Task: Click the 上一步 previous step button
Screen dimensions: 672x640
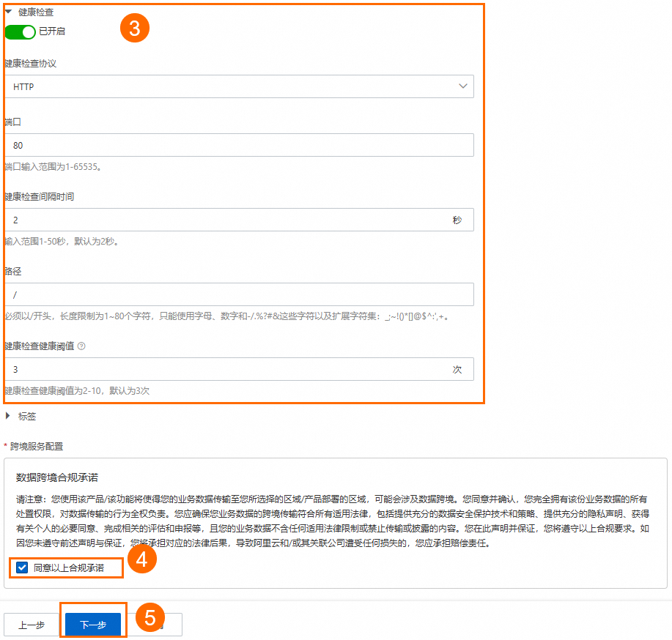Action: click(32, 625)
